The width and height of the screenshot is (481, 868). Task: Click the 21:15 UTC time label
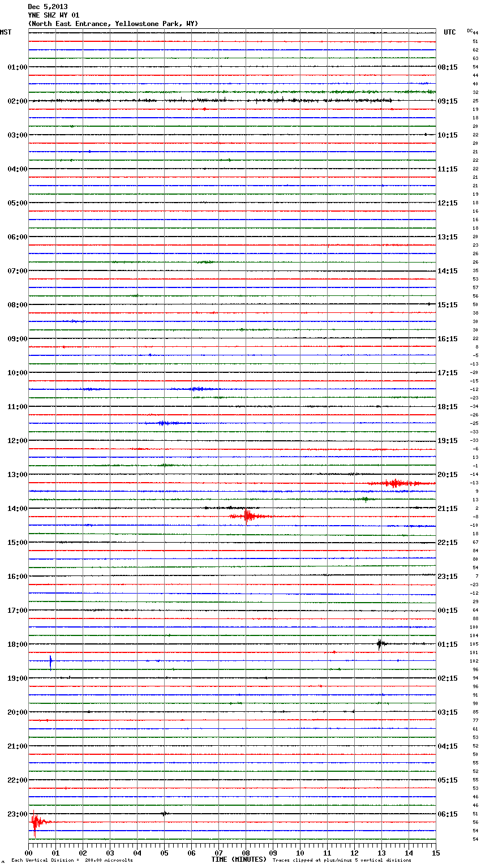[448, 508]
